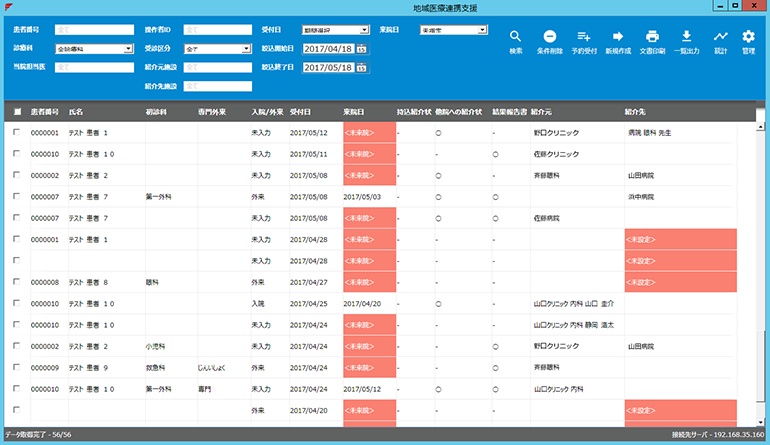Focus the 操作者ID filter input

coord(218,29)
